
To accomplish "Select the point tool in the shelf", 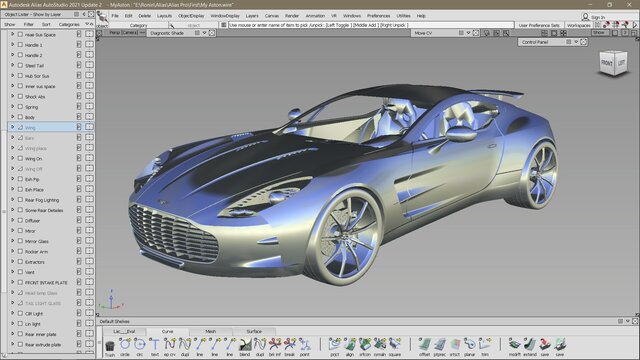I will point(304,345).
